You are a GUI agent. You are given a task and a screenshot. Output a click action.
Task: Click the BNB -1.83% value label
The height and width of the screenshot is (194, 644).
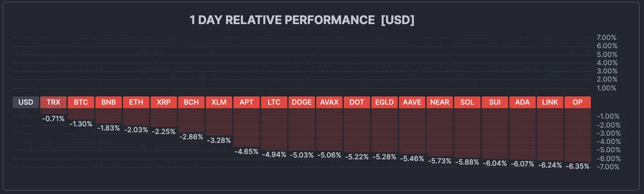point(109,128)
